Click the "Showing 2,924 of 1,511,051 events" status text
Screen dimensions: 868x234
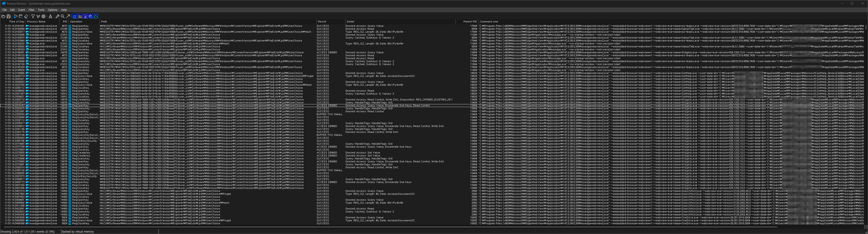28,232
